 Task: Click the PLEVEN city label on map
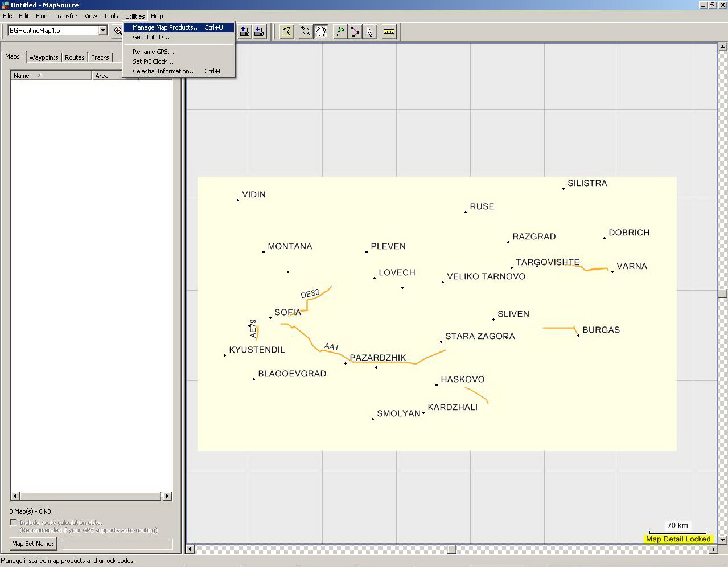(388, 246)
